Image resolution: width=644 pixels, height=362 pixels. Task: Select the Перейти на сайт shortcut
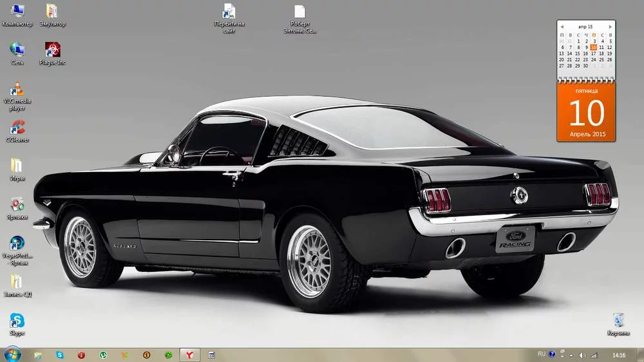(x=229, y=12)
